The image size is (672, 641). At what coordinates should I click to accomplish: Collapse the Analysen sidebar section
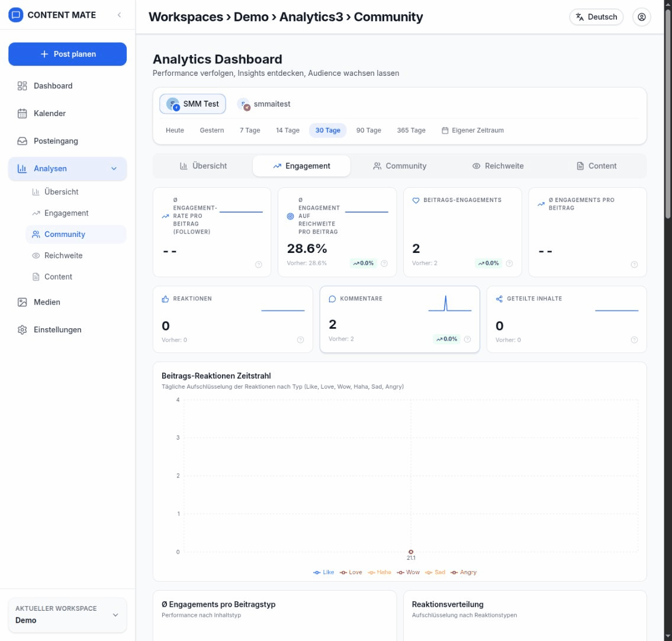tap(114, 169)
